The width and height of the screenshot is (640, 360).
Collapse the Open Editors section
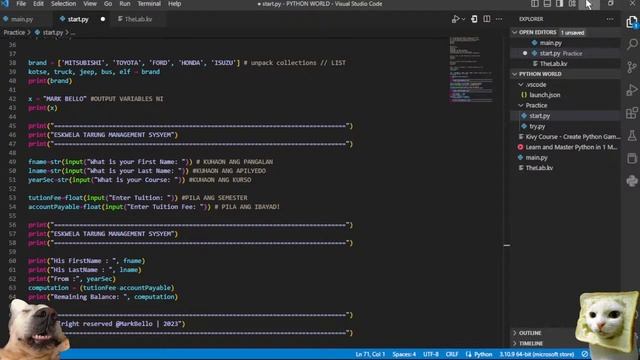tap(515, 32)
